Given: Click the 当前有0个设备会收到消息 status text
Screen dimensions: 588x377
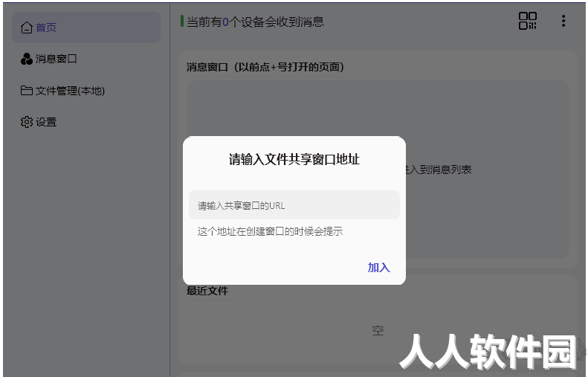Looking at the screenshot, I should [x=256, y=22].
